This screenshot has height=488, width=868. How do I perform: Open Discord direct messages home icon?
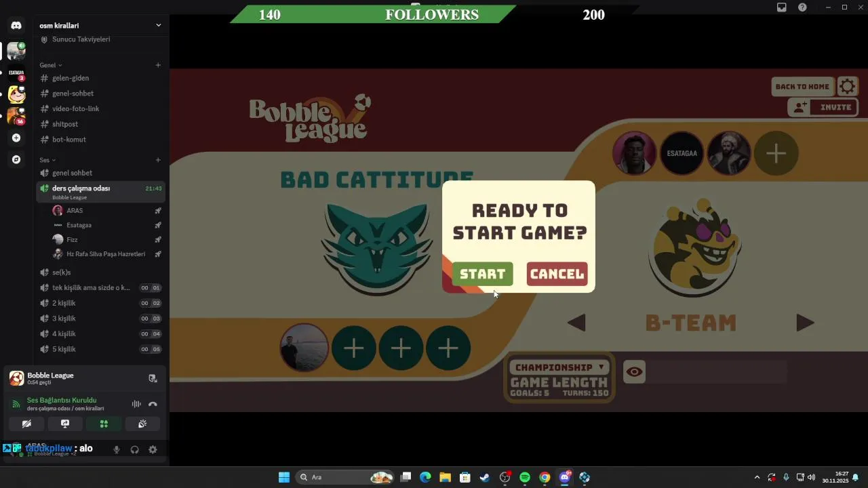16,25
